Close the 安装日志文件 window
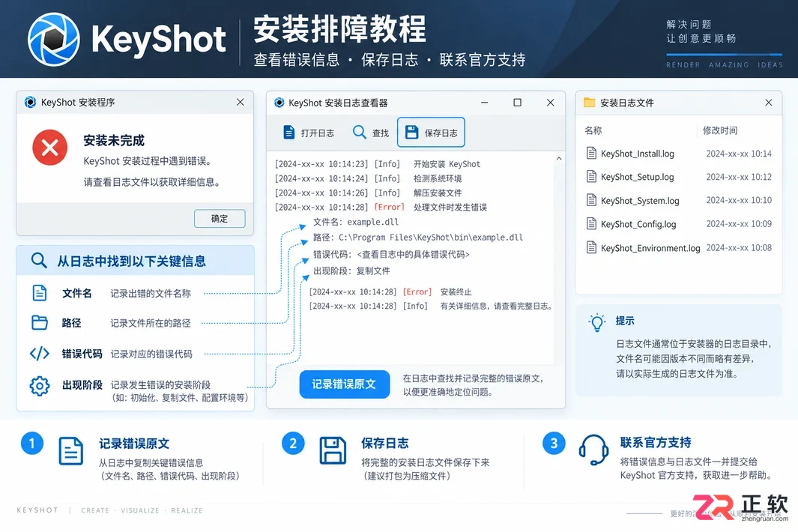The image size is (798, 532). [x=769, y=103]
